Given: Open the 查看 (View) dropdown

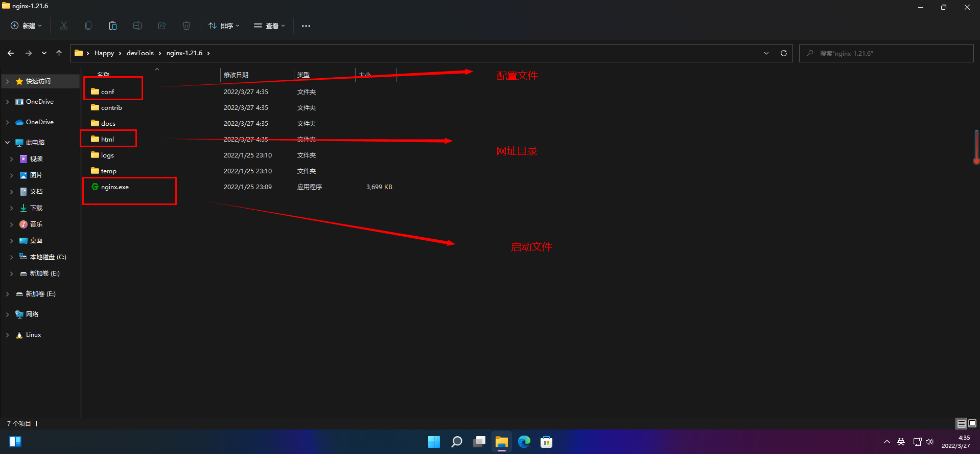Looking at the screenshot, I should click(269, 26).
